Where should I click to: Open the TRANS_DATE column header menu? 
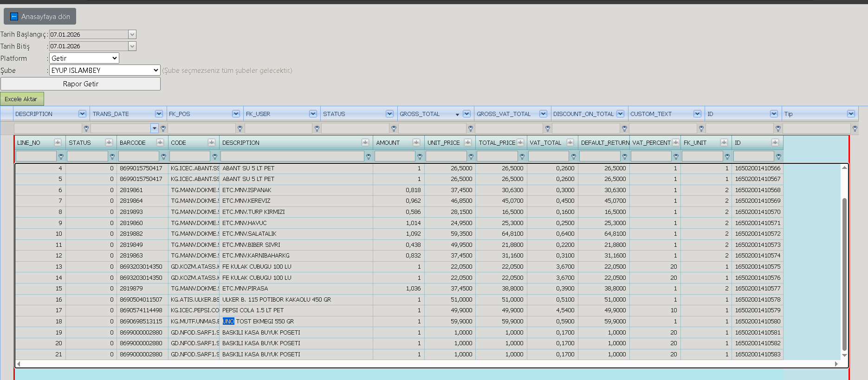(159, 114)
